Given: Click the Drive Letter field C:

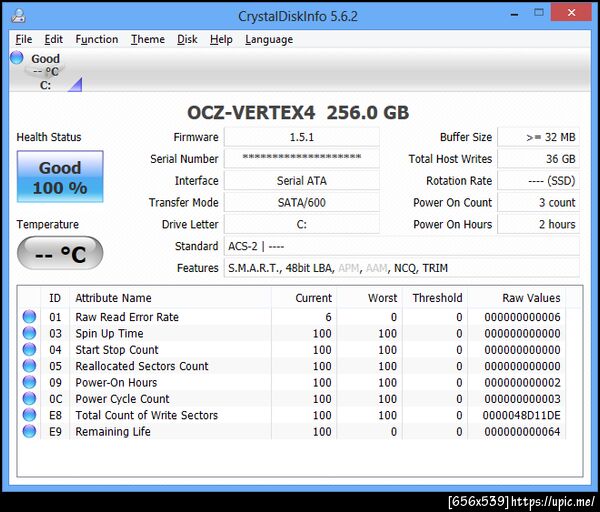Looking at the screenshot, I should point(302,224).
